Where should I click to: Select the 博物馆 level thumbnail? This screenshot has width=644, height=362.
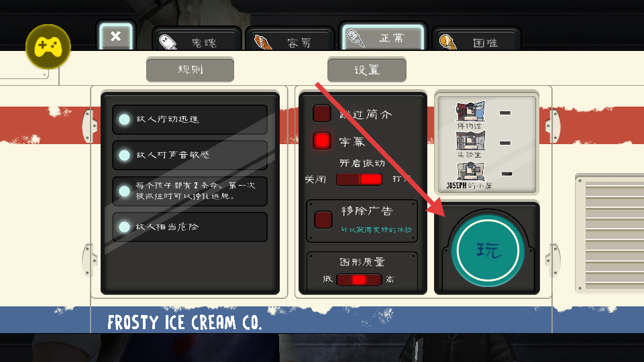(x=471, y=112)
